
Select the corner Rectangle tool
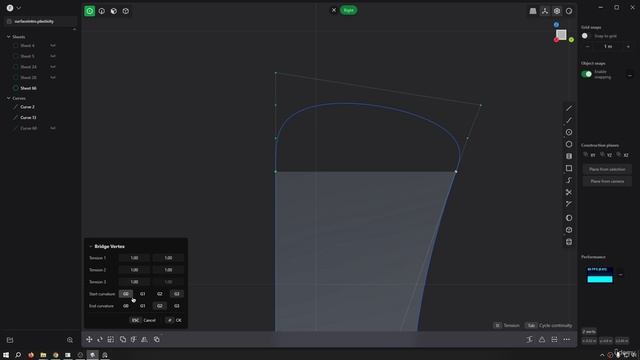click(x=569, y=168)
